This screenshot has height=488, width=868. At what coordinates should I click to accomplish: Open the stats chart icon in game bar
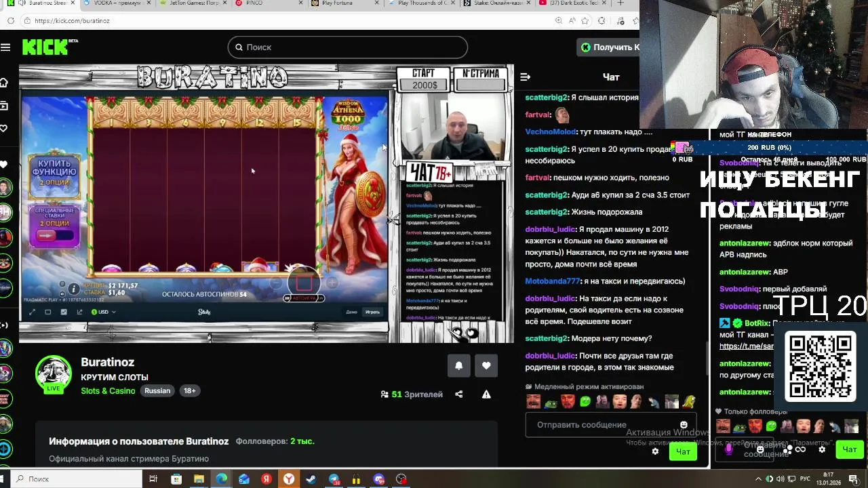point(64,312)
